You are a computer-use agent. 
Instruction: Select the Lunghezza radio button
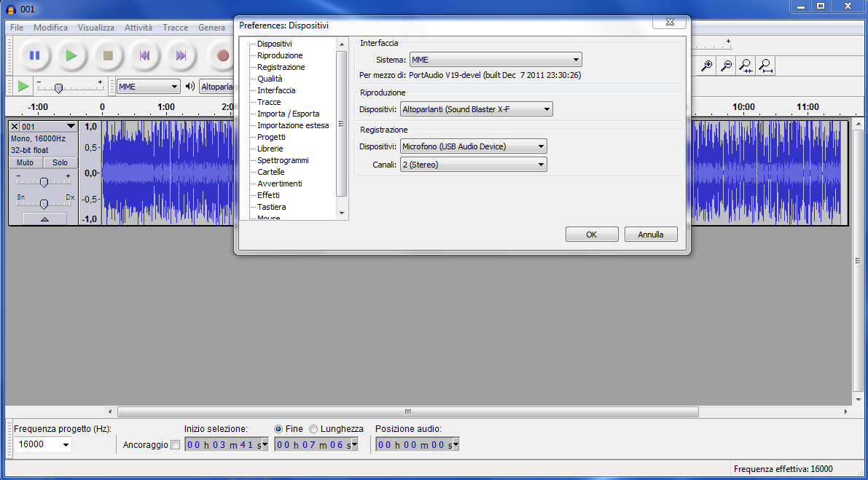(x=313, y=429)
